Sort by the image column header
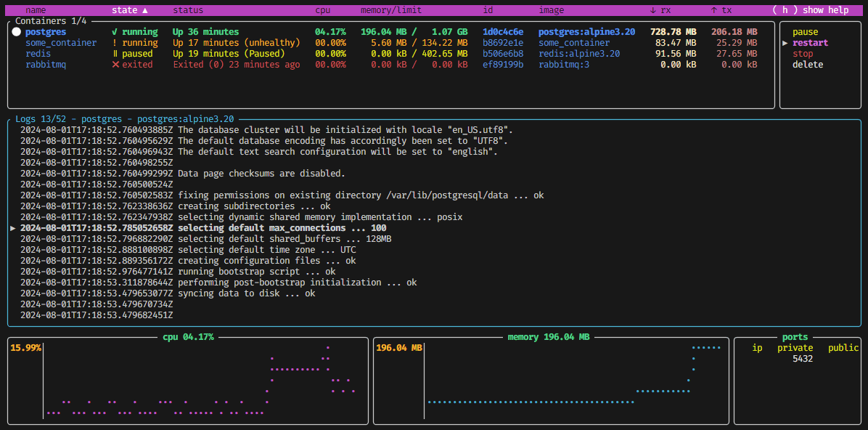 coord(552,10)
